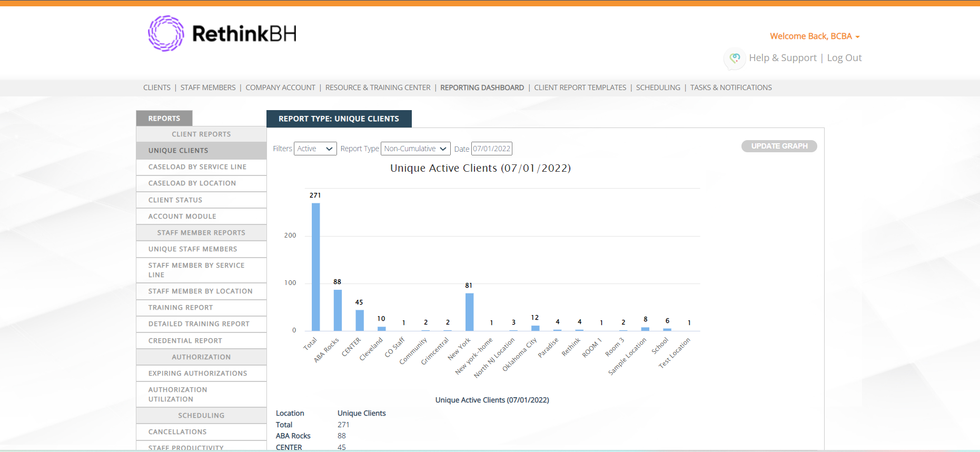Open Company Account navigation item
Screen dimensions: 980x452
pos(280,87)
